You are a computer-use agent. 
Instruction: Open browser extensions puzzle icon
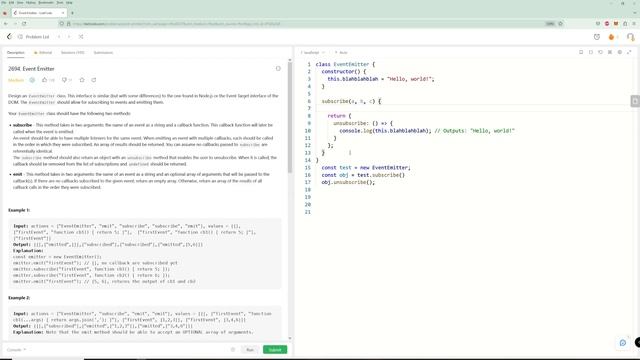coord(625,24)
